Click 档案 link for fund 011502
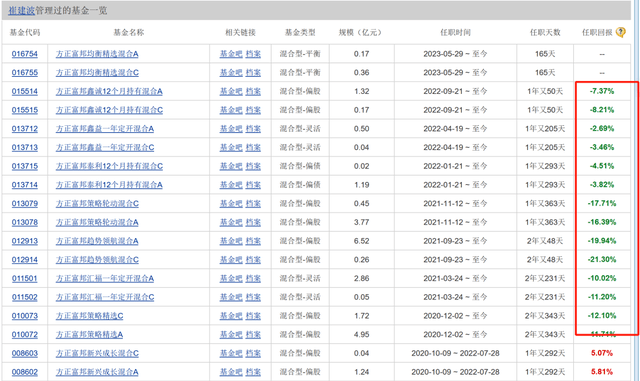This screenshot has width=640, height=381. 253,298
